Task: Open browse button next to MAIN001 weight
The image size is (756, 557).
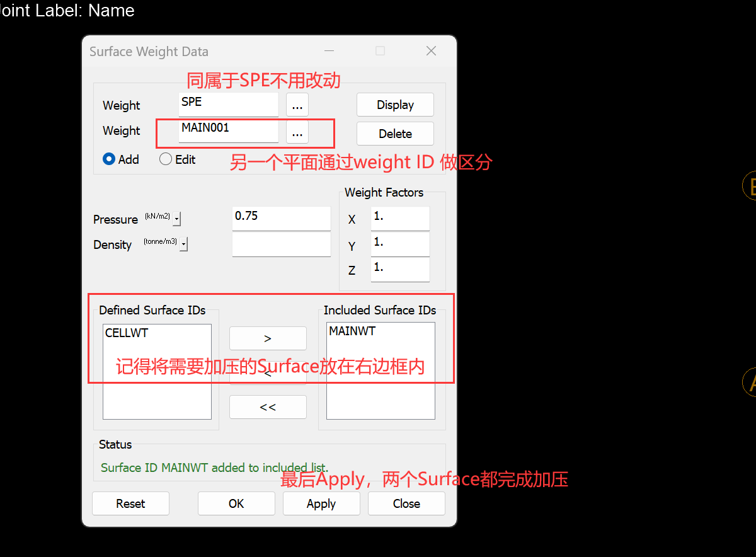Action: [x=297, y=133]
